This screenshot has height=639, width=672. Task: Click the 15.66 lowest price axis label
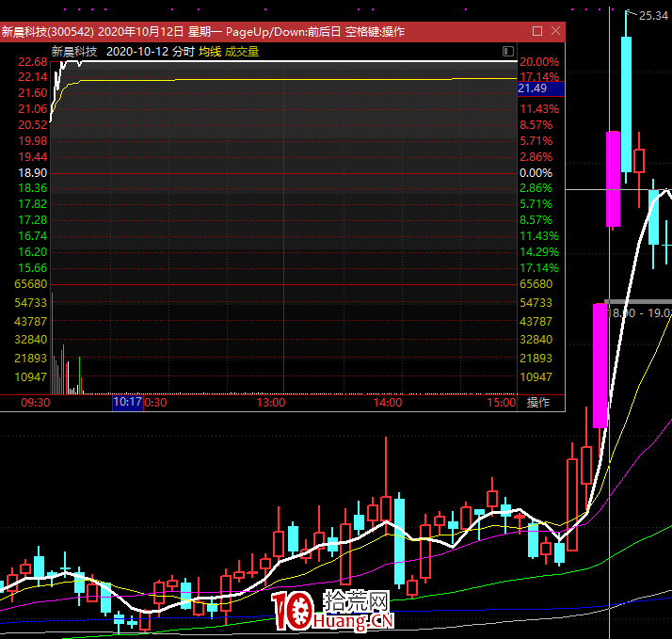point(33,268)
